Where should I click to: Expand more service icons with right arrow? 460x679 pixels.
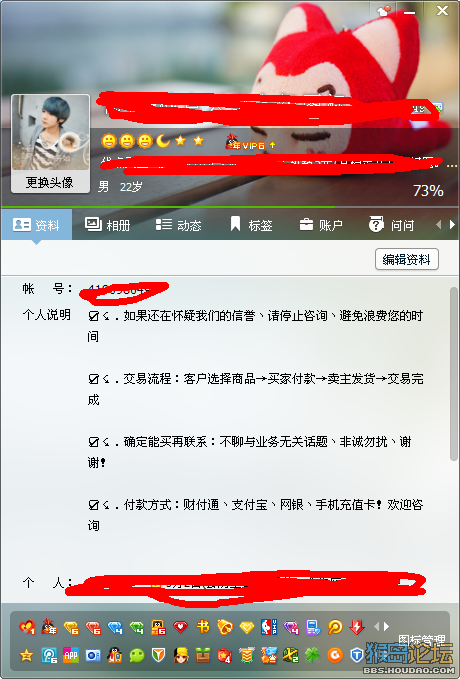(386, 626)
